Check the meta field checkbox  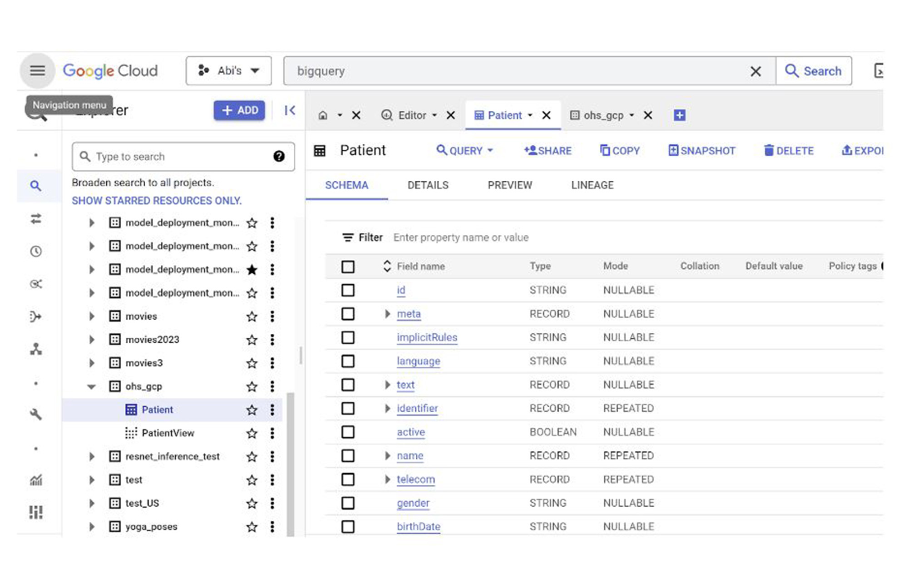[x=348, y=314]
